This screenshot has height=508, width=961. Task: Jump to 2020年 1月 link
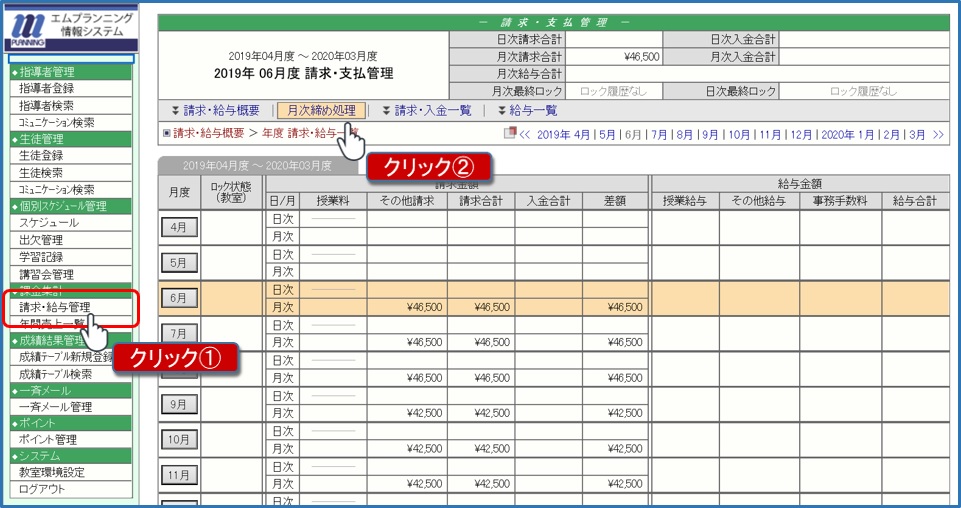coord(850,134)
